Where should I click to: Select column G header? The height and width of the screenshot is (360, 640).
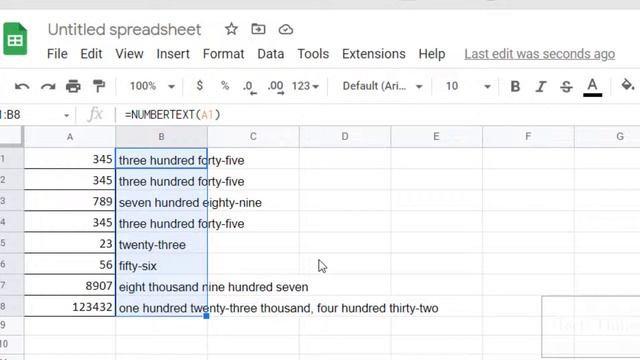click(x=607, y=137)
